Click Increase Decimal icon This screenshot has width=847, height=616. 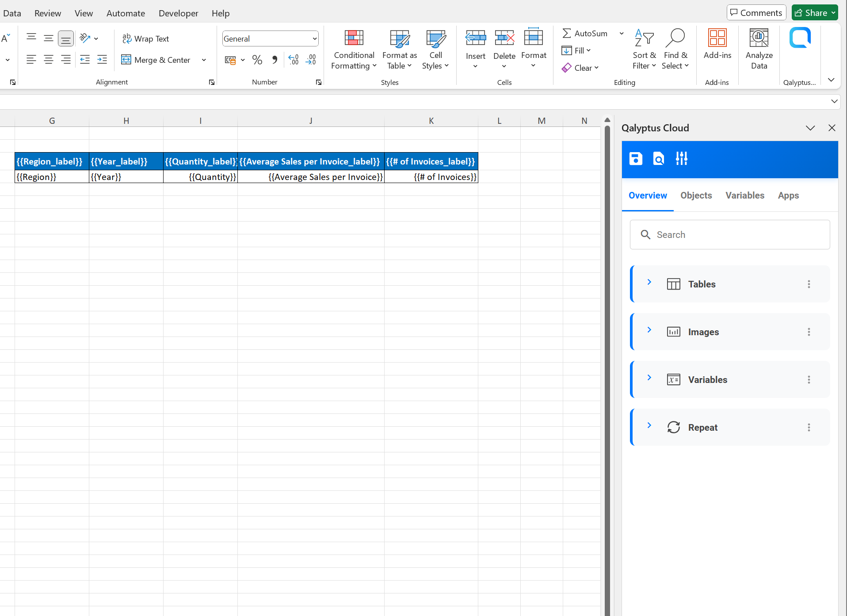point(293,59)
